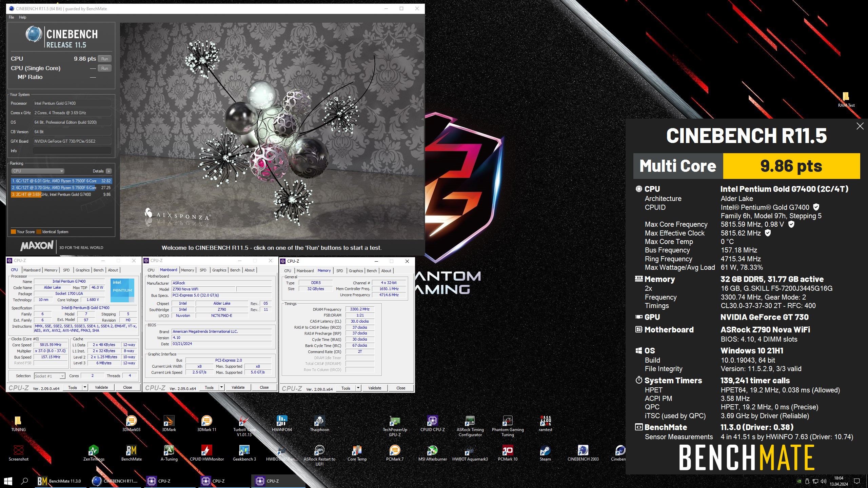Open CINEBENCH 2003 desktop shortcut

pos(583,453)
